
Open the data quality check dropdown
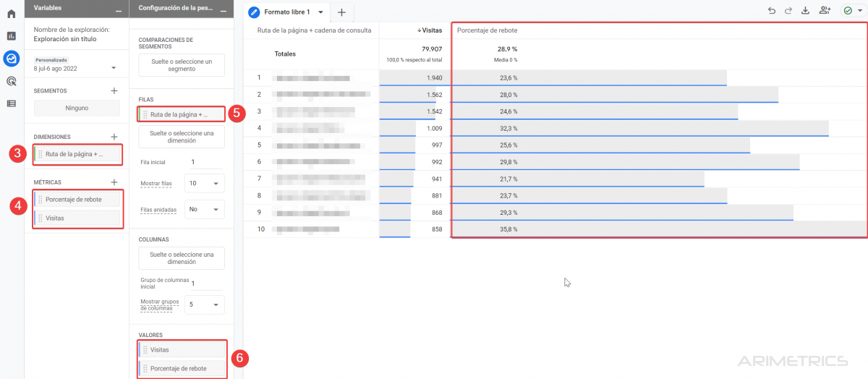853,11
